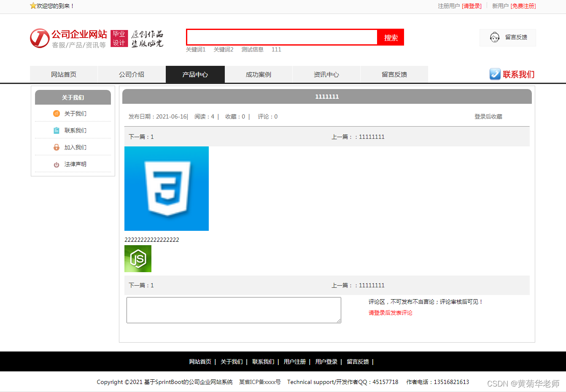The width and height of the screenshot is (566, 392).
Task: Click the CSS3 product image
Action: pos(166,188)
